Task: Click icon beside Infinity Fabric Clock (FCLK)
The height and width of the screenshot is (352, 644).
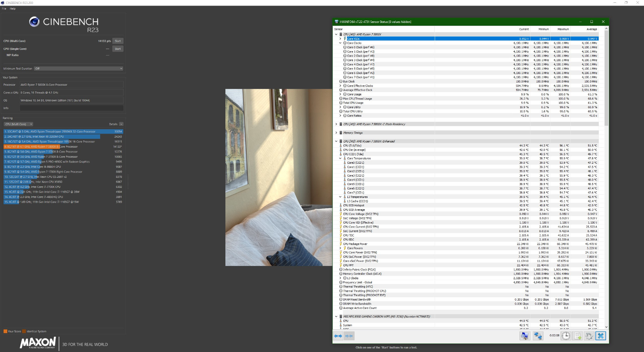Action: pos(341,270)
